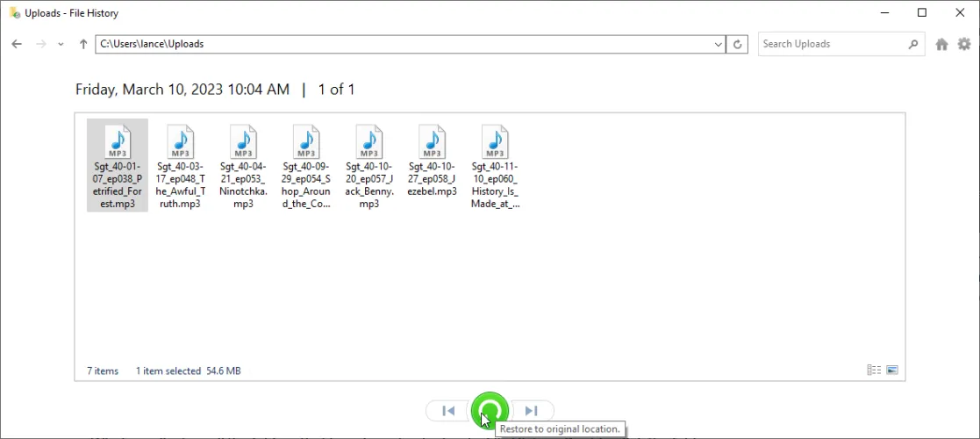Image resolution: width=980 pixels, height=439 pixels.
Task: Go to previous version of backup
Action: [x=448, y=410]
